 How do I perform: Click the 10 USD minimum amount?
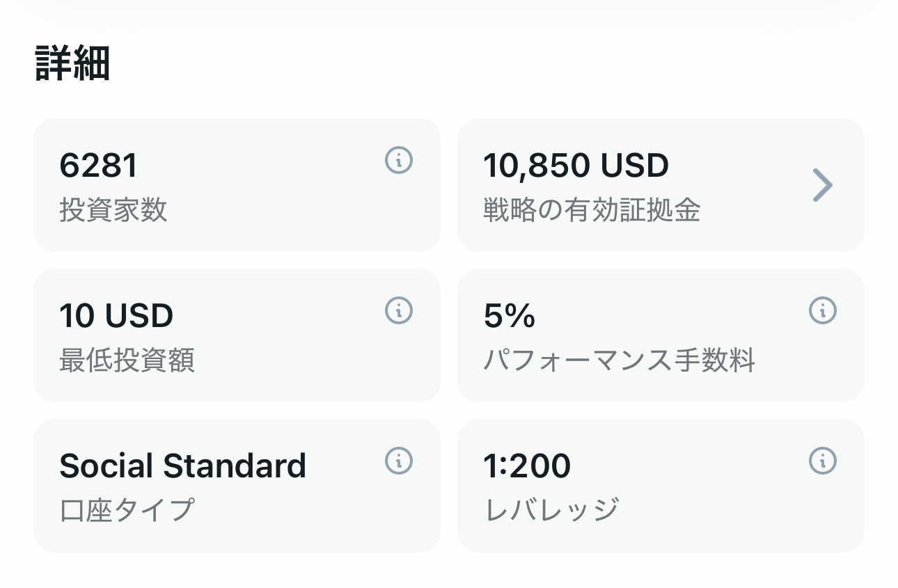click(x=116, y=316)
